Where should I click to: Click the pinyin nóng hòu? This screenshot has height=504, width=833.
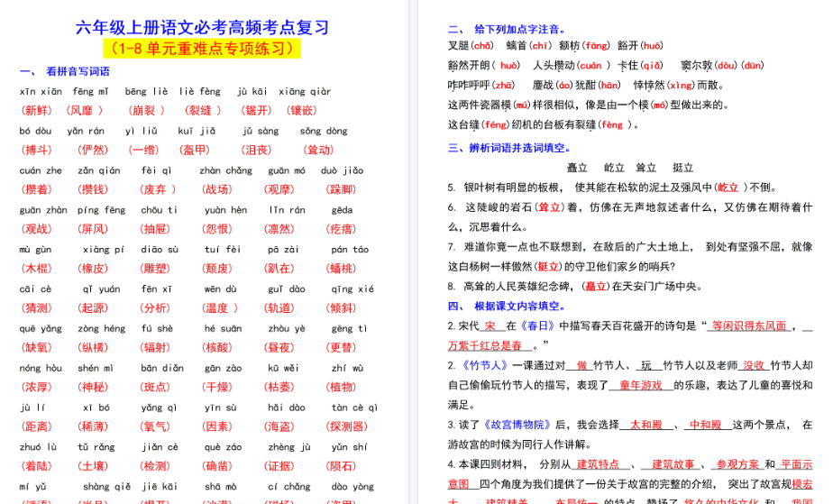pos(41,368)
